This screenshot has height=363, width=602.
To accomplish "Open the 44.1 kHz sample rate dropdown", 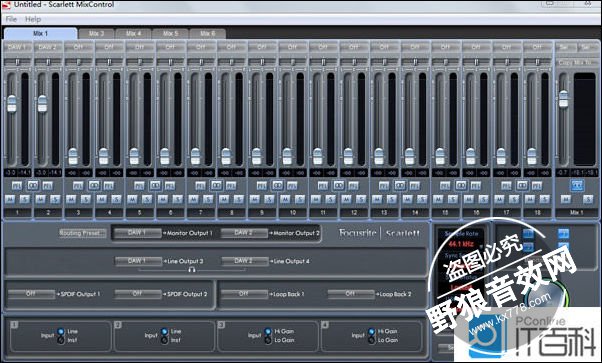I will pos(461,244).
